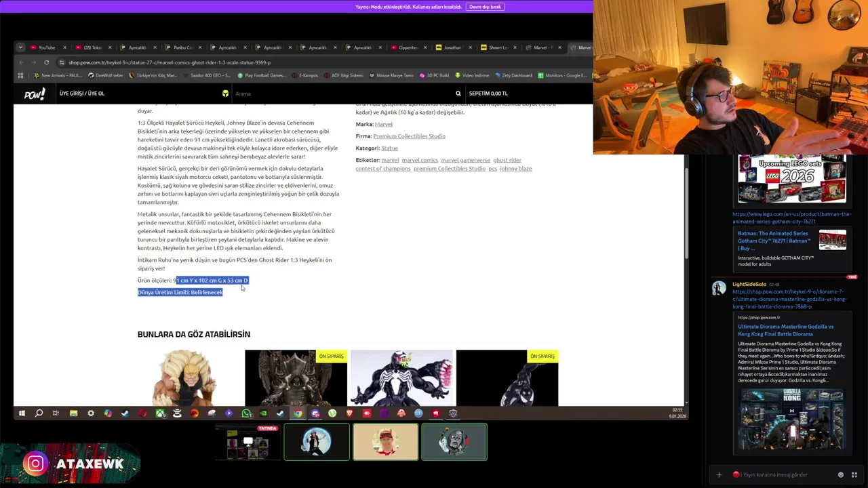Select the YAYINDA stream preview thumbnail
868x488 pixels.
click(248, 442)
